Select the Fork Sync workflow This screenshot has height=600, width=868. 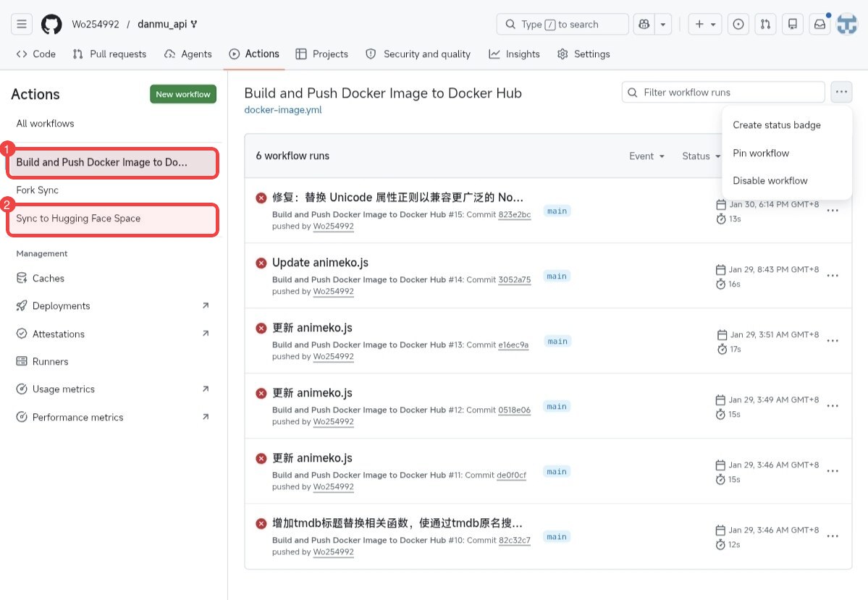[37, 190]
